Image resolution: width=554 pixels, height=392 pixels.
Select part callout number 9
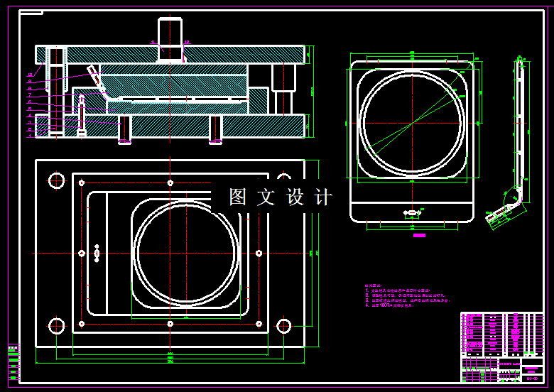(x=30, y=82)
